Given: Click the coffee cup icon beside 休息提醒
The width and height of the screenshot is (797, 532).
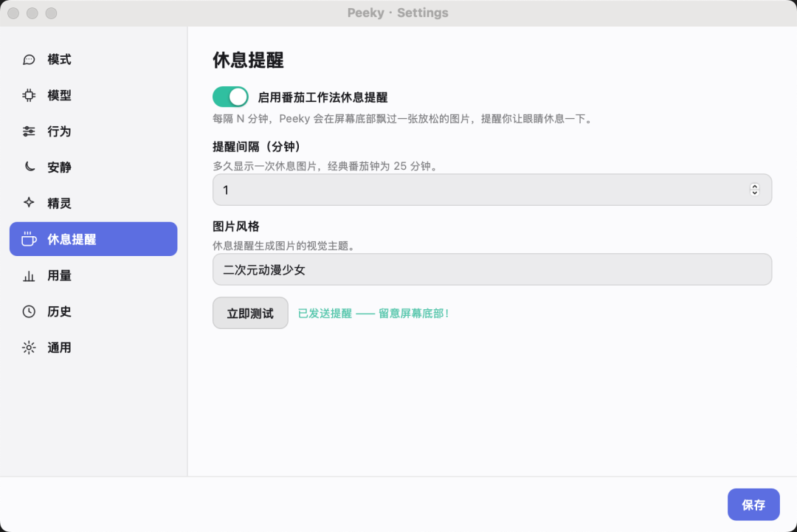Looking at the screenshot, I should pyautogui.click(x=29, y=239).
